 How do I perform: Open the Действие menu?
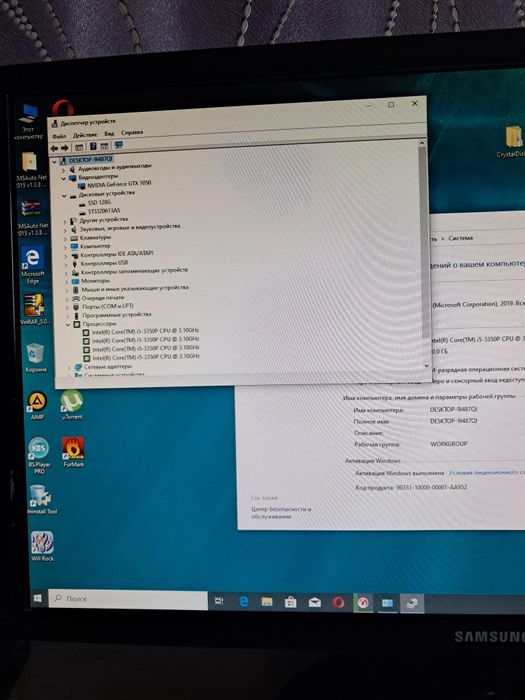[85, 135]
